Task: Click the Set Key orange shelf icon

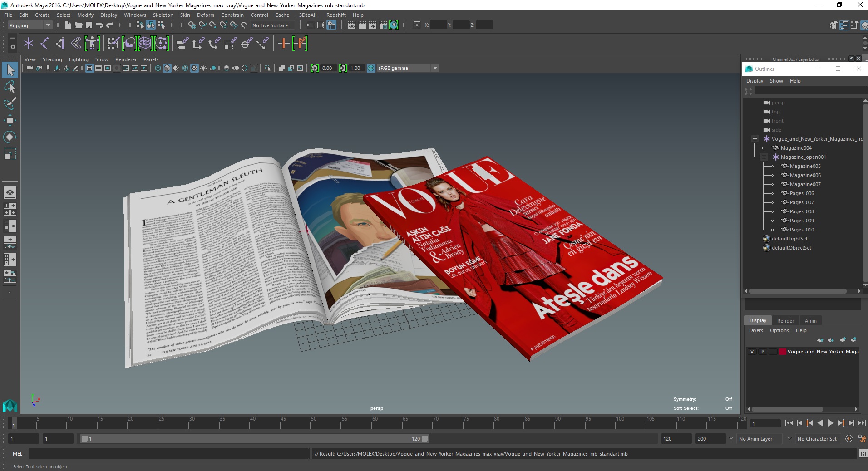Action: tap(283, 44)
